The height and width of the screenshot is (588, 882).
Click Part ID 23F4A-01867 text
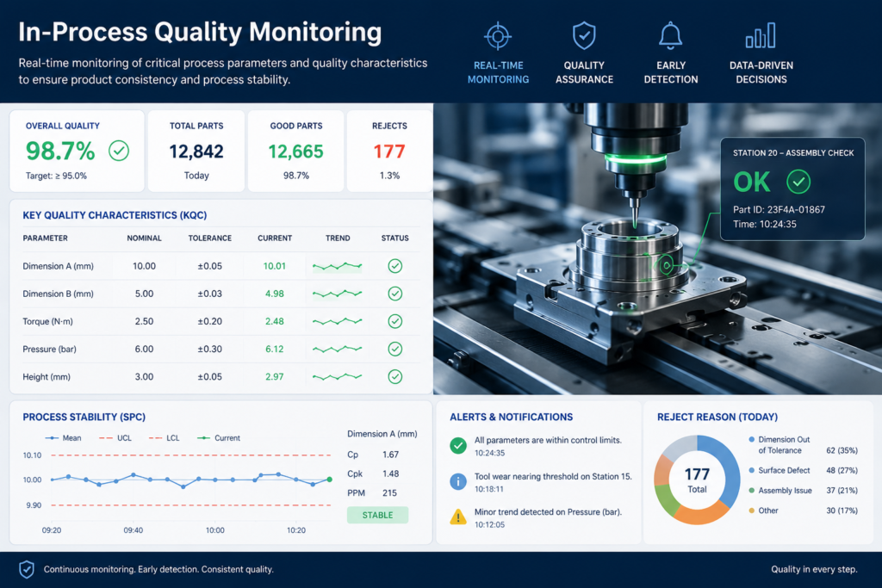(x=779, y=210)
